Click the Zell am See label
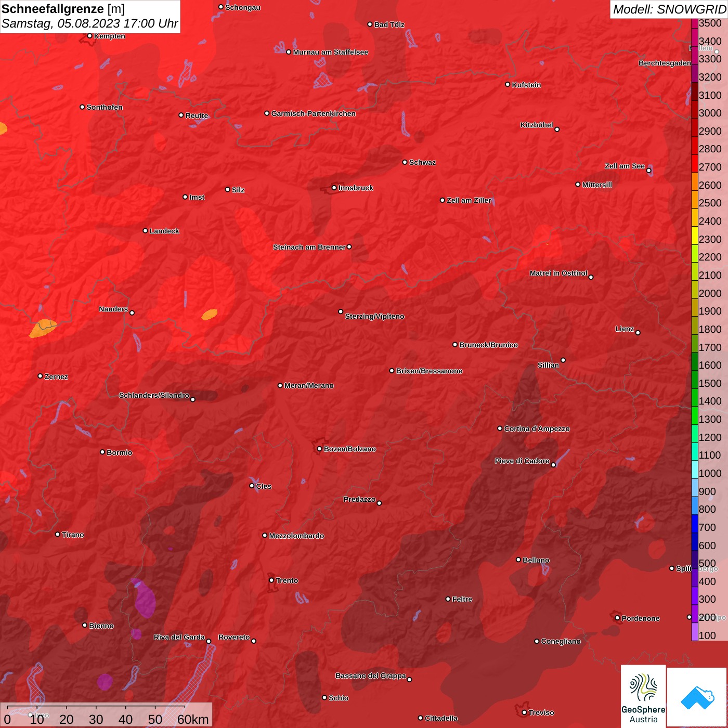 coord(625,166)
